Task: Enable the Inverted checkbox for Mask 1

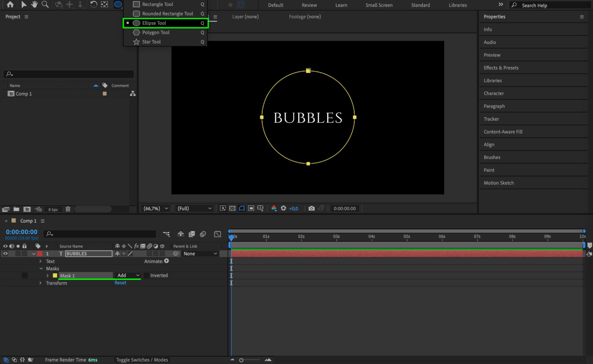Action: pos(147,276)
